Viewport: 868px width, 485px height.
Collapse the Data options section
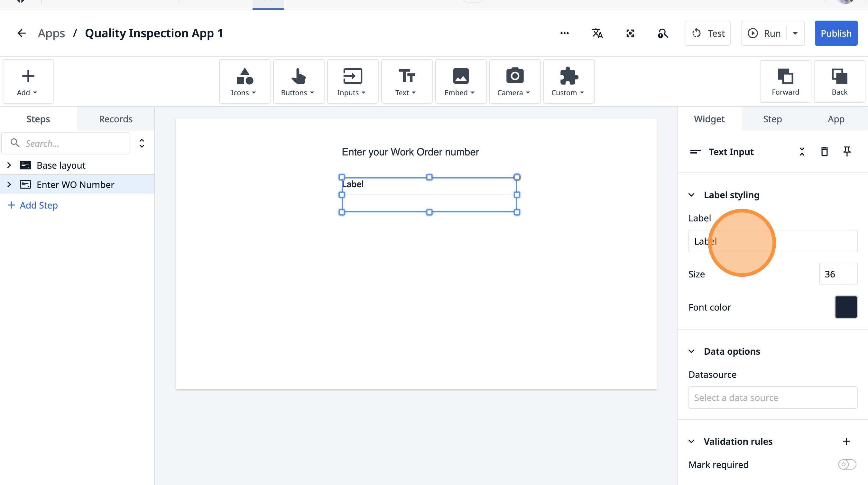pyautogui.click(x=691, y=351)
